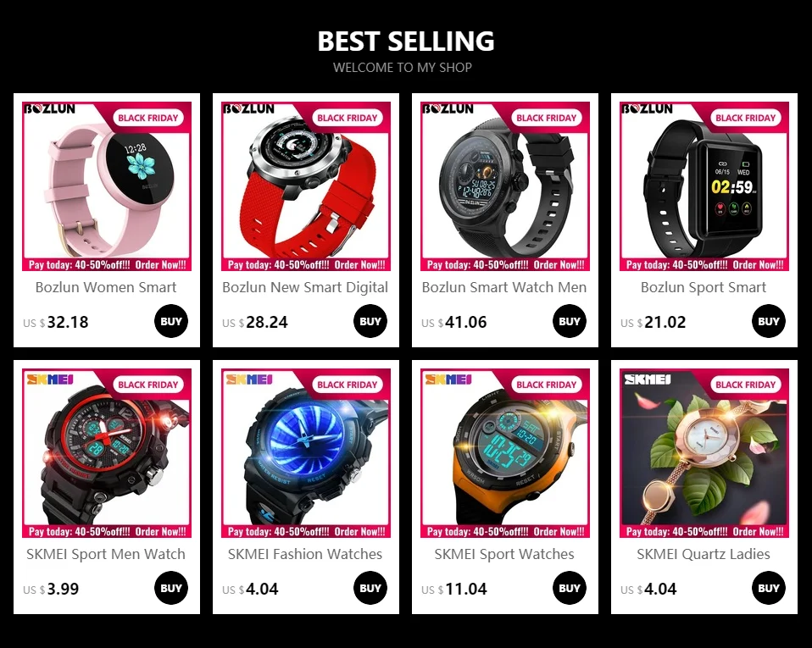
Task: Open the SKMEI Quartz Ladies title link
Action: (x=704, y=554)
